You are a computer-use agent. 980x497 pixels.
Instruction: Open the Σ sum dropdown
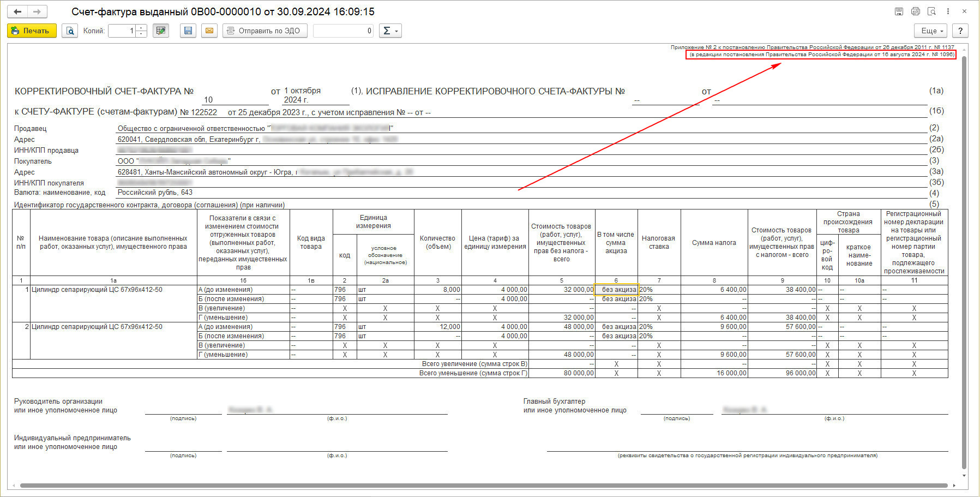coord(390,31)
